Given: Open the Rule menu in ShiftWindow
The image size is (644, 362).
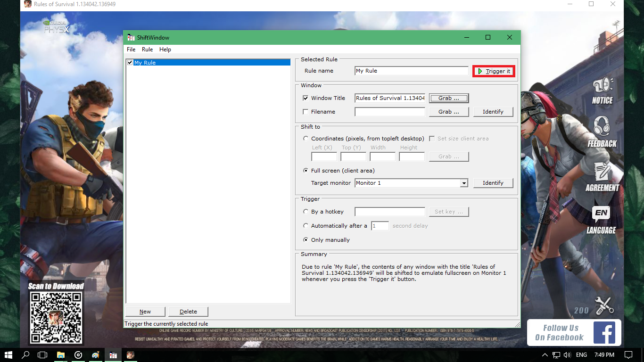Looking at the screenshot, I should pos(147,49).
